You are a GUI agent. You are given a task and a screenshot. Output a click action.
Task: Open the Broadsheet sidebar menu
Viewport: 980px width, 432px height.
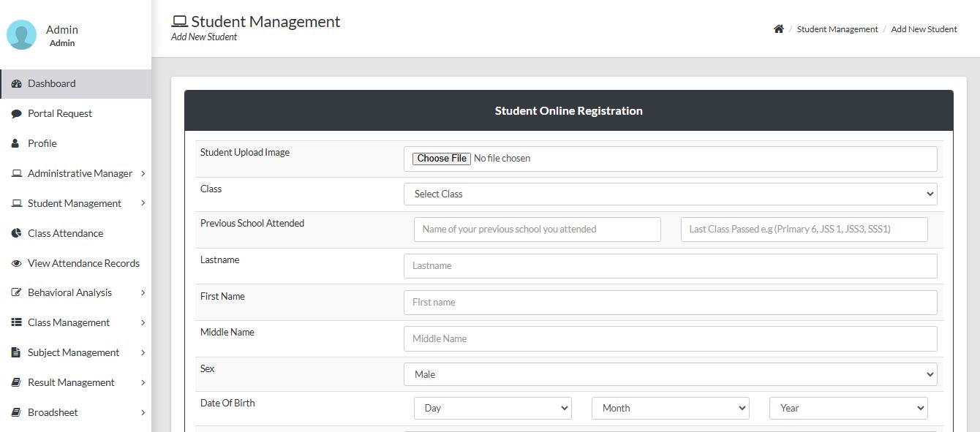(x=53, y=413)
